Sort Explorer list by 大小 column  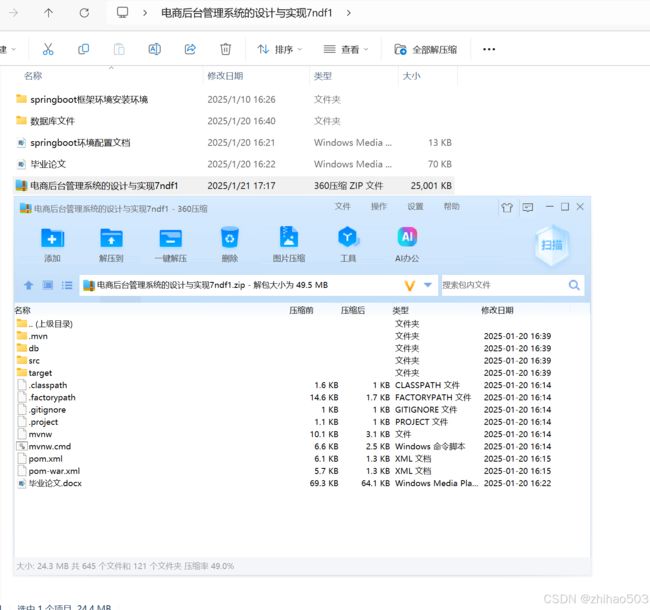point(411,76)
